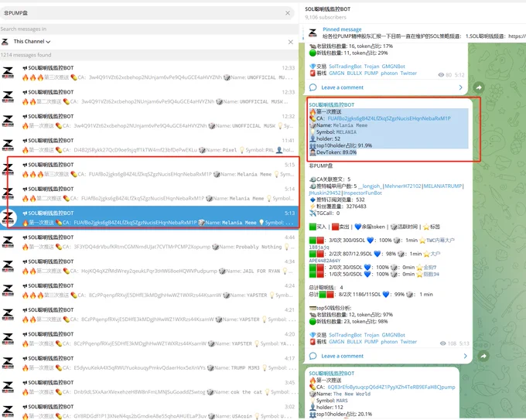Image resolution: width=526 pixels, height=420 pixels.
Task: Open photon link near 80 views
Action: 389,73
